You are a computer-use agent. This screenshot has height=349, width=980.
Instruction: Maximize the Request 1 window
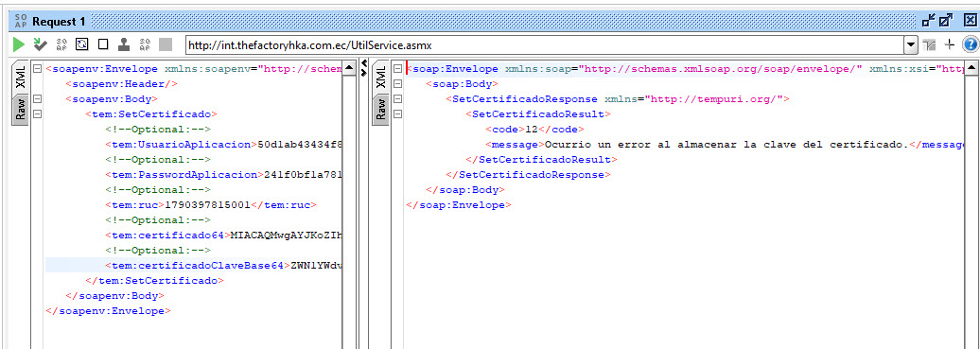(946, 21)
